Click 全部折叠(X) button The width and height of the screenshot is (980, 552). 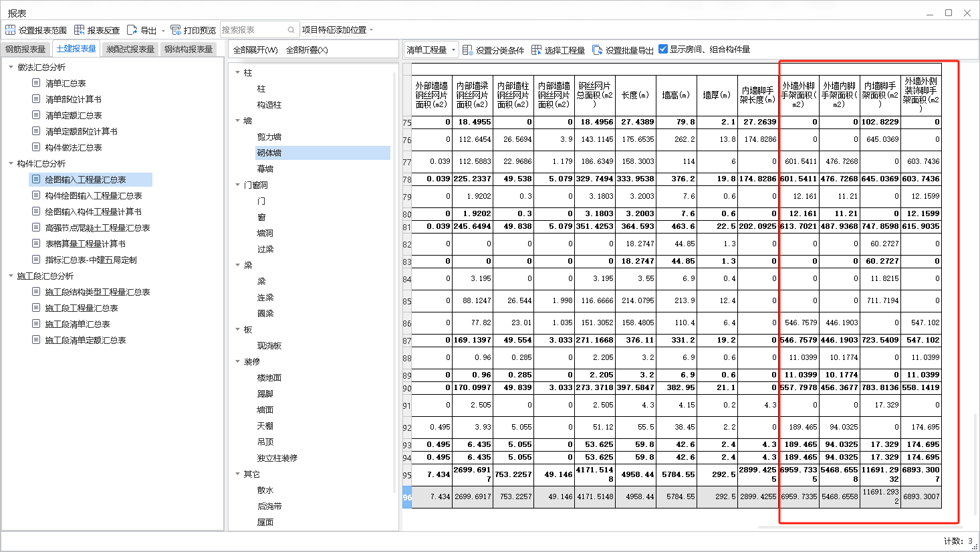307,50
